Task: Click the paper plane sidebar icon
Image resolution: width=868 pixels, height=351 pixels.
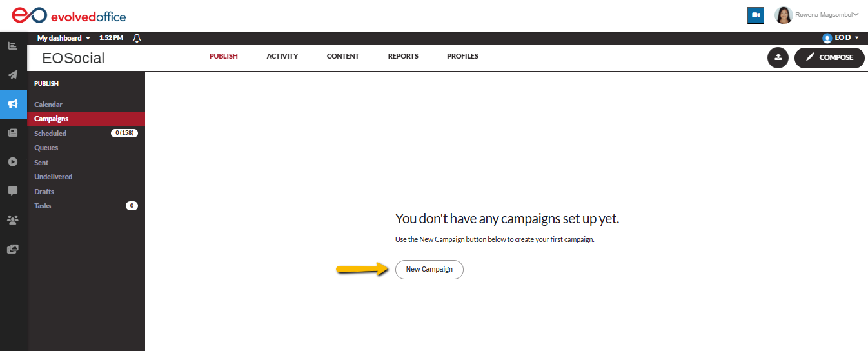Action: [x=13, y=75]
